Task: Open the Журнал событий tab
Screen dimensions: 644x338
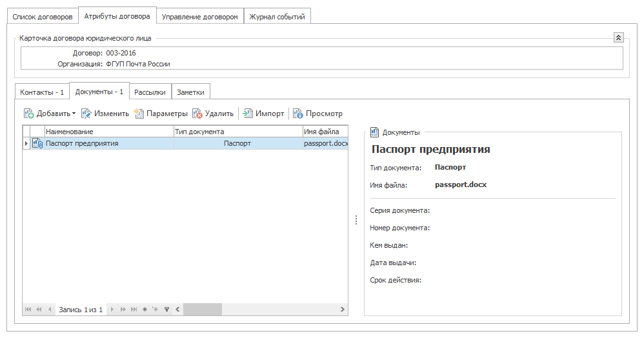Action: [x=277, y=17]
